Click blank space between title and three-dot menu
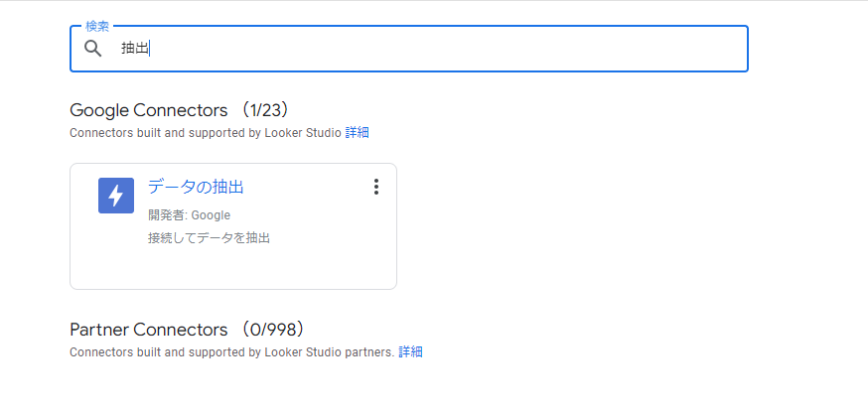The image size is (868, 412). click(308, 187)
